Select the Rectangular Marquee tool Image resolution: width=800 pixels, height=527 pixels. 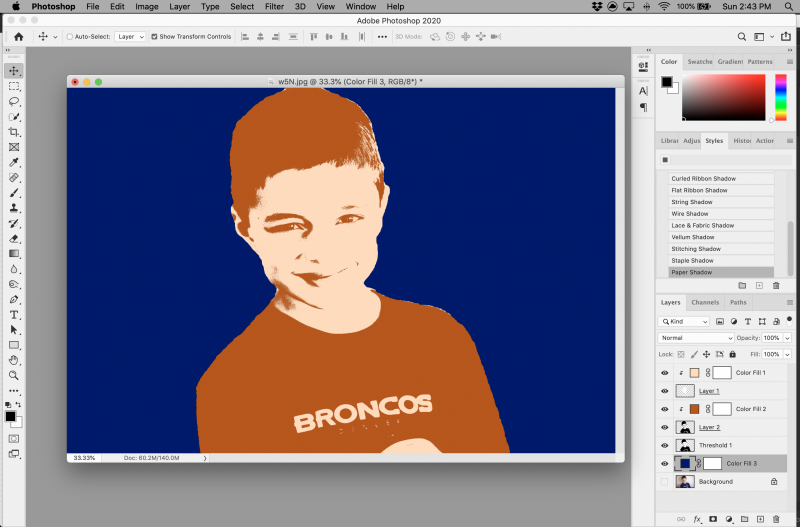14,86
